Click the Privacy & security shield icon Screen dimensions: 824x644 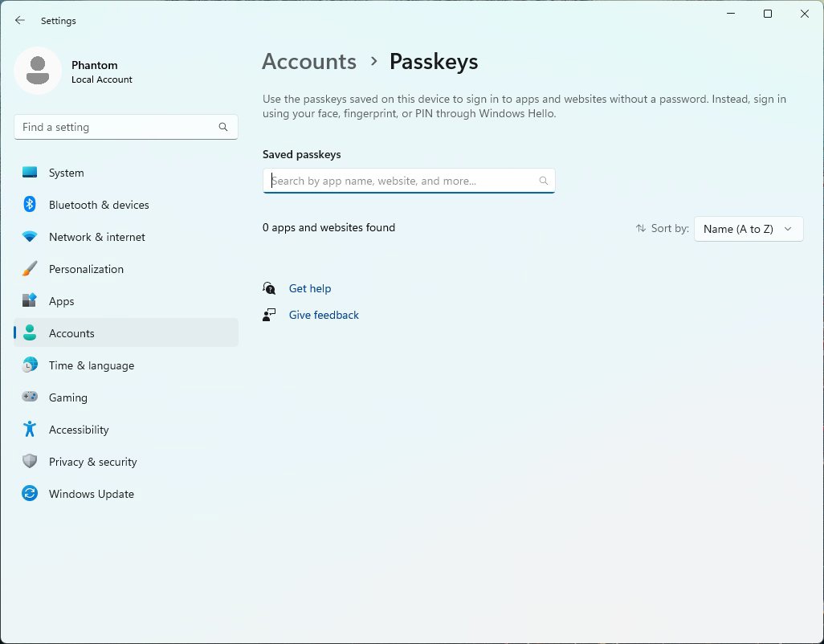[x=30, y=461]
